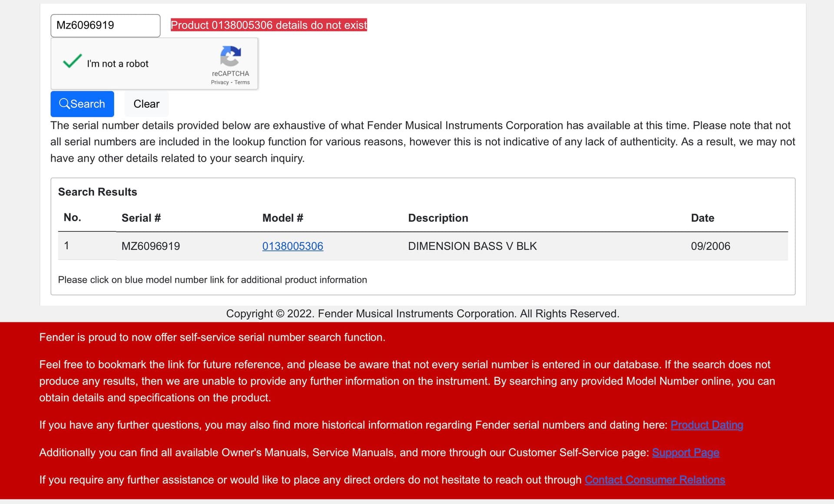Click the 09/2006 date cell

point(710,246)
